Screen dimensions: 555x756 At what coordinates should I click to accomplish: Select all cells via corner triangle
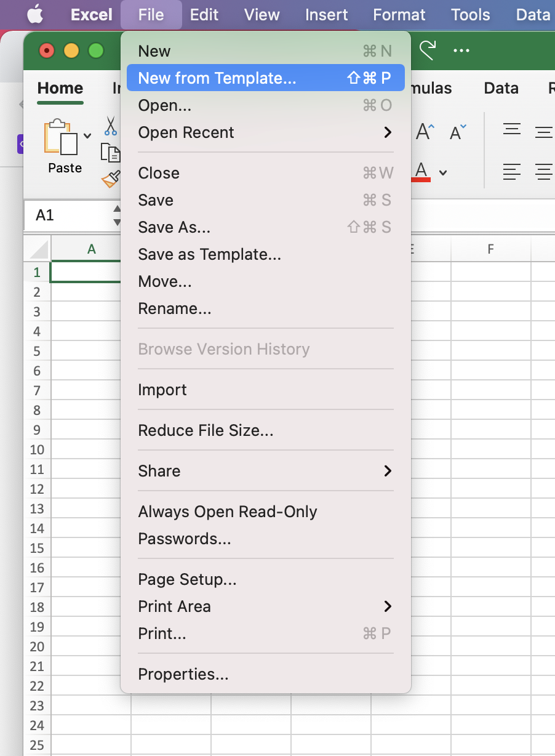38,249
